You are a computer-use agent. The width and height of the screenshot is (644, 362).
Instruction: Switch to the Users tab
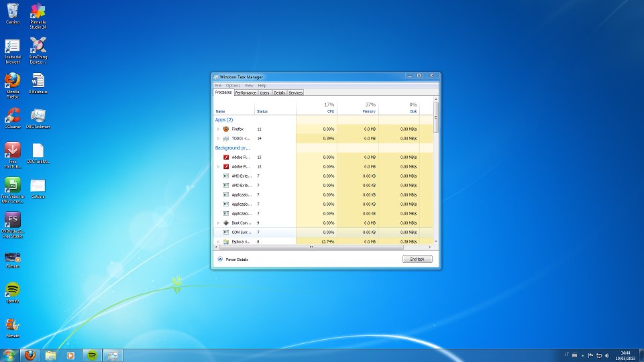click(x=264, y=93)
